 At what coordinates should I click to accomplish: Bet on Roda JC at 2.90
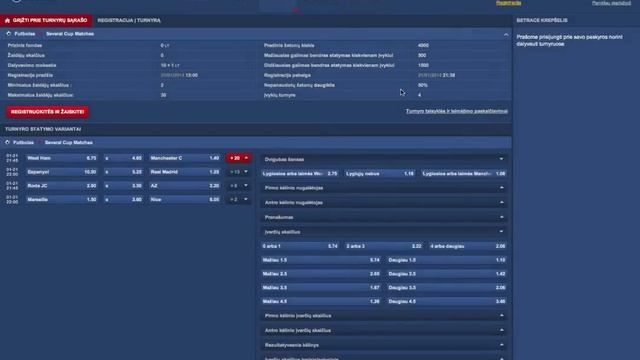(x=62, y=186)
